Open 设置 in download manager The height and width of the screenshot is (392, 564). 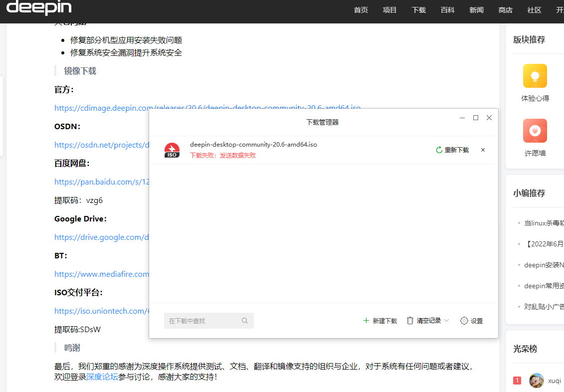pos(472,321)
